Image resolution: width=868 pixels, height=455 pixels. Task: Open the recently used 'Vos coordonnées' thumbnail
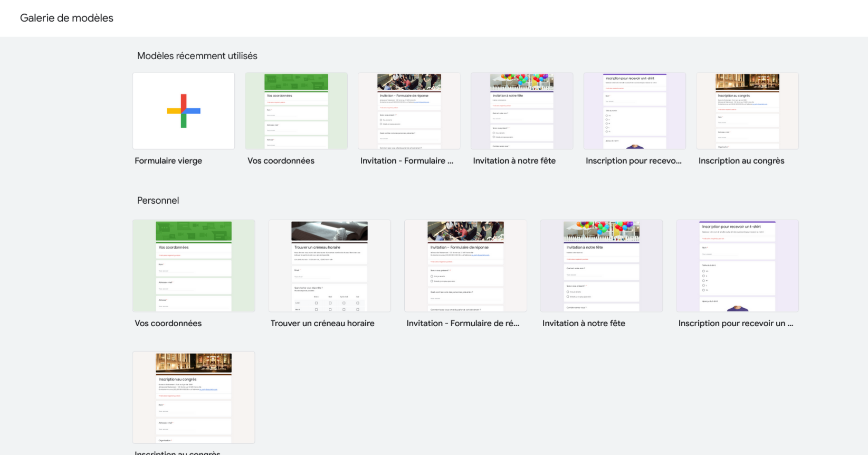pos(296,111)
